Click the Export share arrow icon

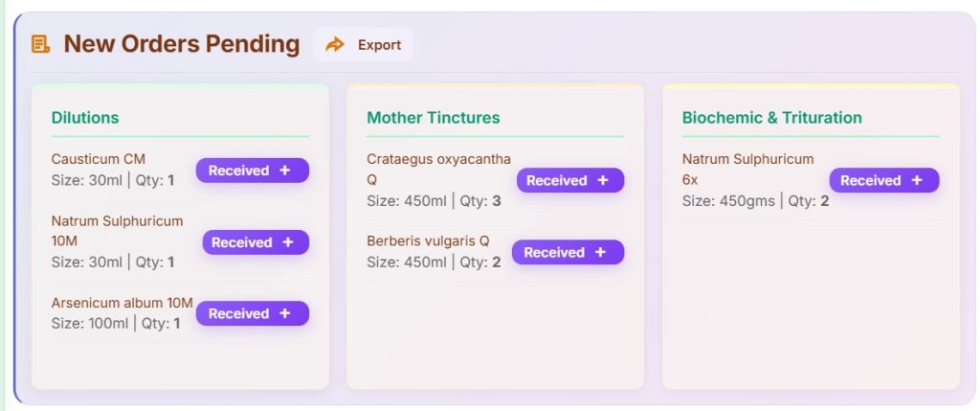335,45
